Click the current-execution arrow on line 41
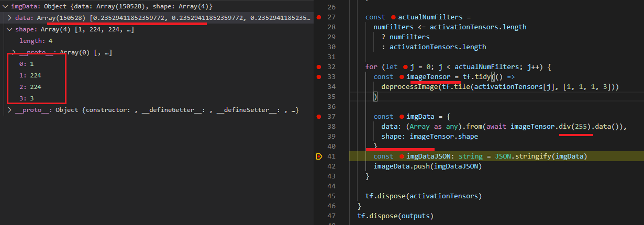This screenshot has width=644, height=225. [x=319, y=156]
